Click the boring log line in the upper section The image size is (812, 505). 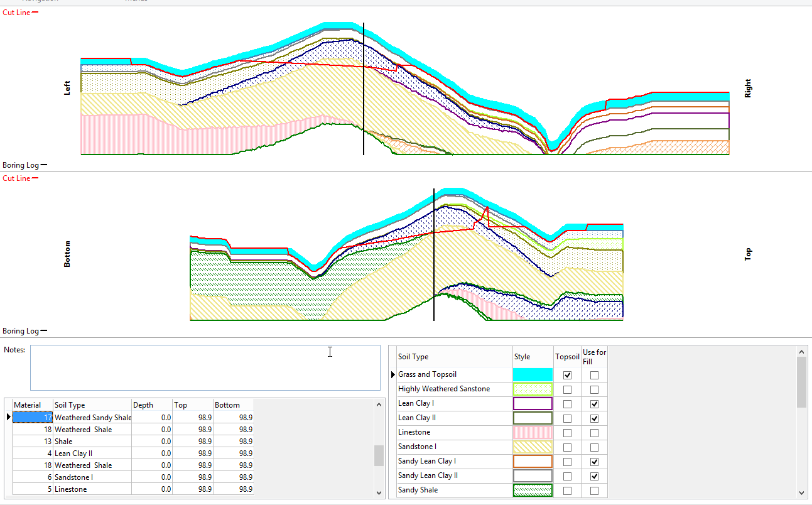[x=364, y=89]
